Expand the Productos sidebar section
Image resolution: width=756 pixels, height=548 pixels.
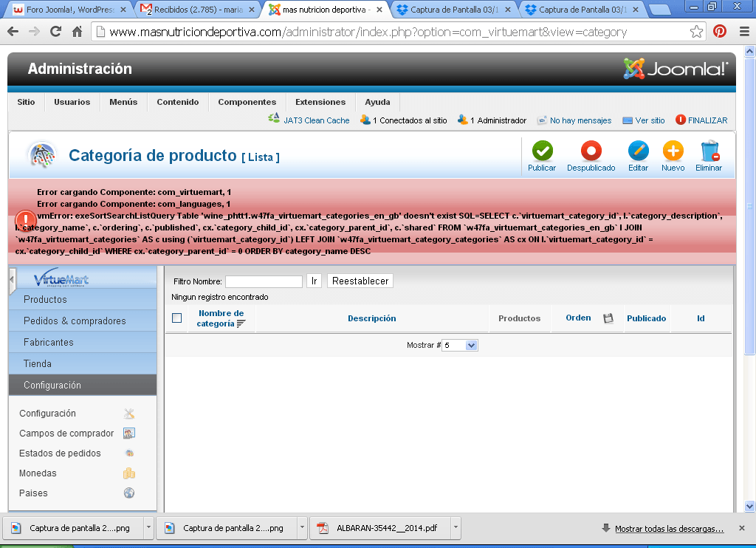tap(83, 300)
